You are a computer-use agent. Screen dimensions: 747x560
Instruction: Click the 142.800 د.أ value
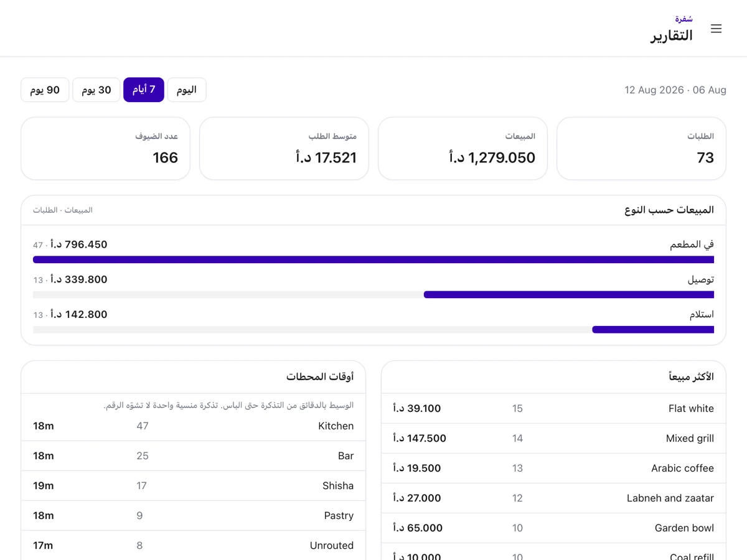[79, 314]
